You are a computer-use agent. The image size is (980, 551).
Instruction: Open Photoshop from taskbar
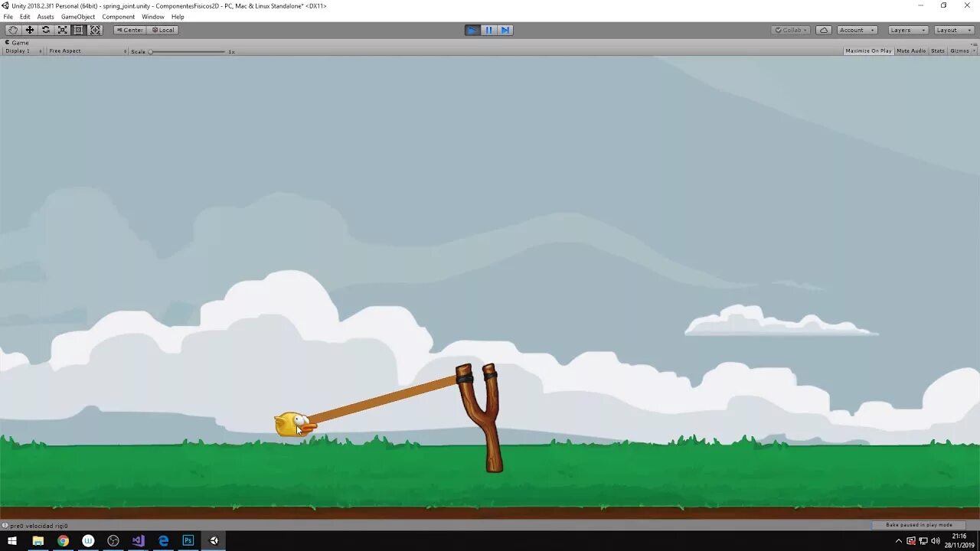(188, 541)
